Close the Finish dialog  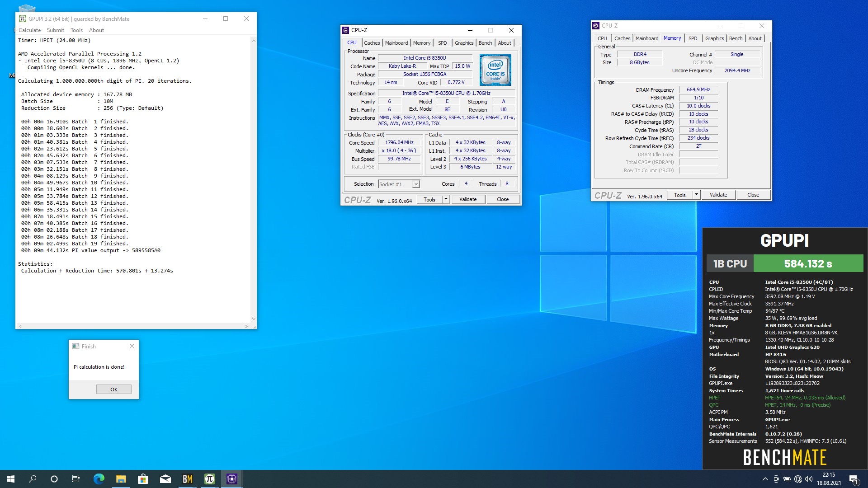pos(132,346)
